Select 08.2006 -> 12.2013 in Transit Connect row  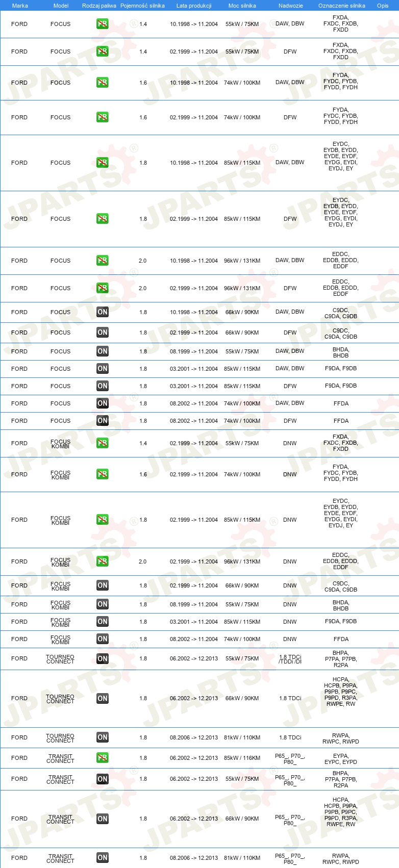click(194, 858)
